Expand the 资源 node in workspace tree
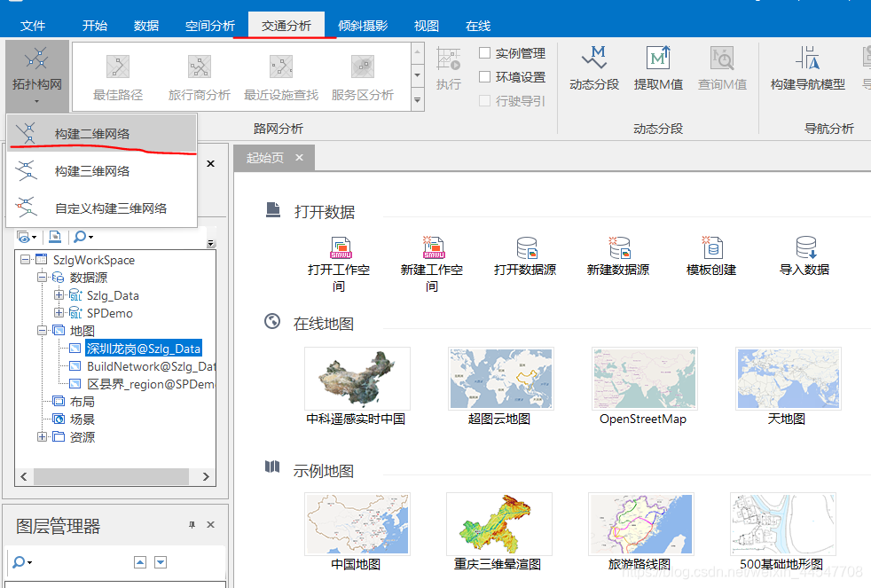871x588 pixels. click(x=43, y=436)
